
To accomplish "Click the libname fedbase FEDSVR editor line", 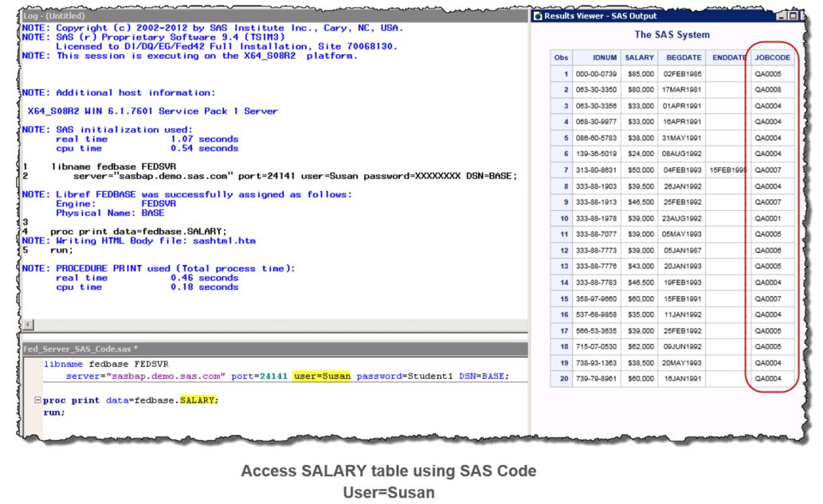I will 105,363.
